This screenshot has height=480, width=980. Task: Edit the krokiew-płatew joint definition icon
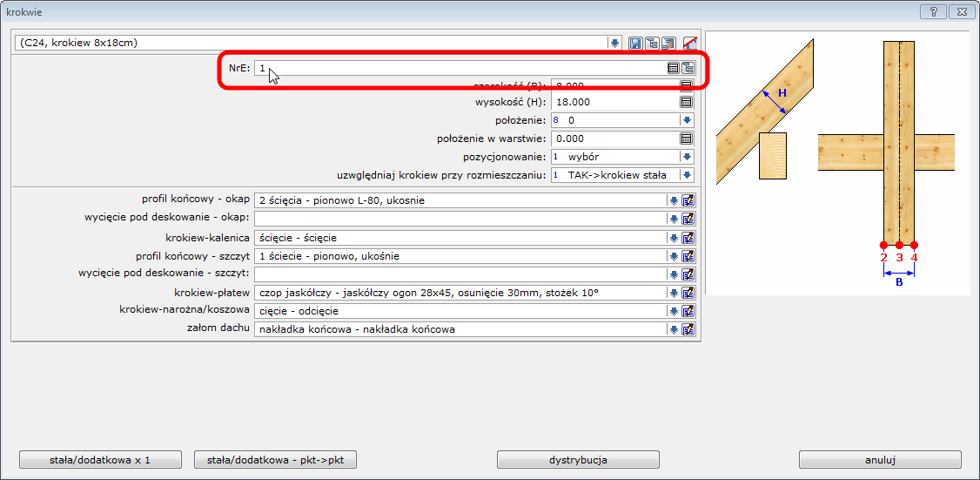[x=688, y=293]
